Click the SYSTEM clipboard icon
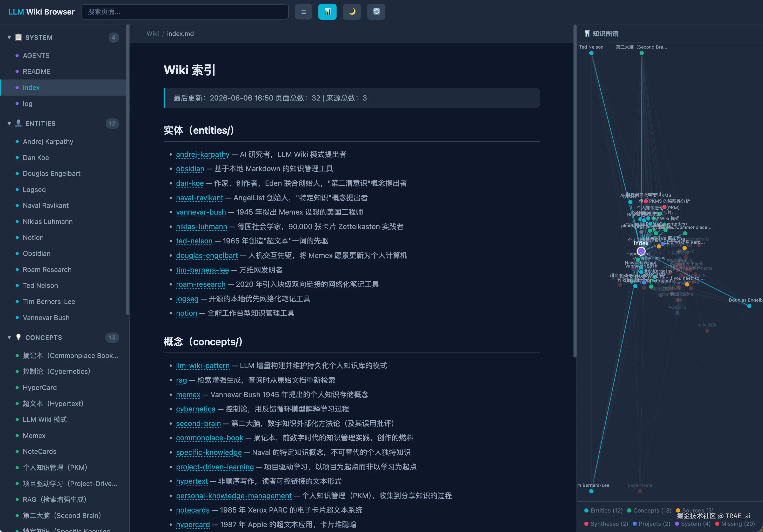This screenshot has height=532, width=763. point(19,37)
